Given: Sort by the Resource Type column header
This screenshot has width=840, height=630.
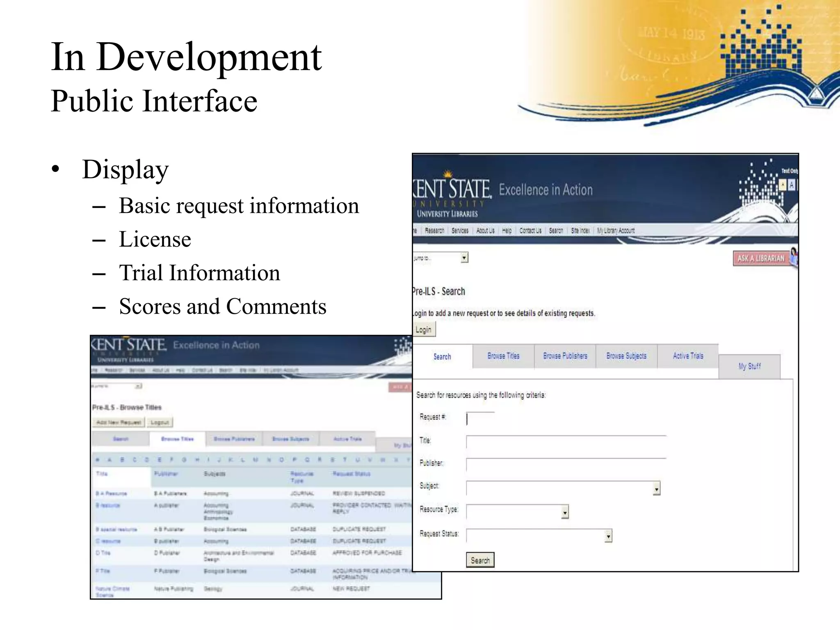Looking at the screenshot, I should [302, 477].
